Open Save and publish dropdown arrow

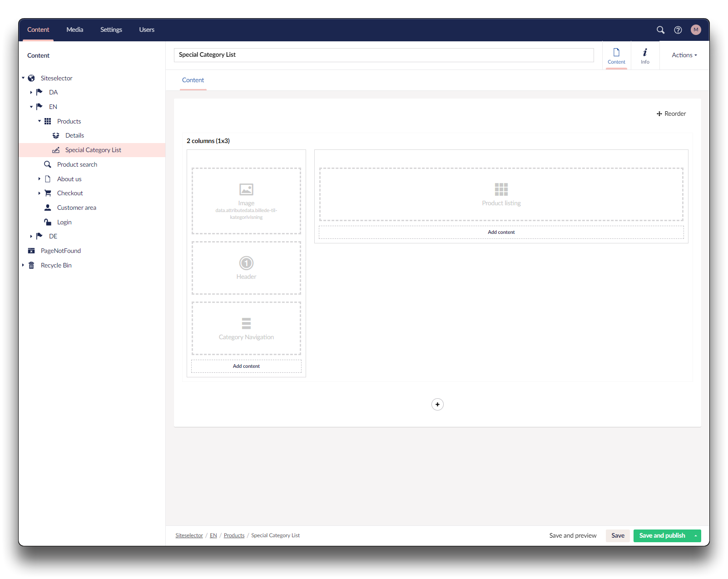[x=695, y=536]
